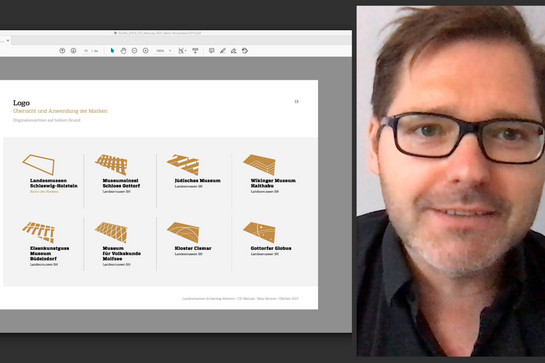Click the 'Jüdisches Museum' label text
The image size is (545, 363).
pyautogui.click(x=197, y=180)
